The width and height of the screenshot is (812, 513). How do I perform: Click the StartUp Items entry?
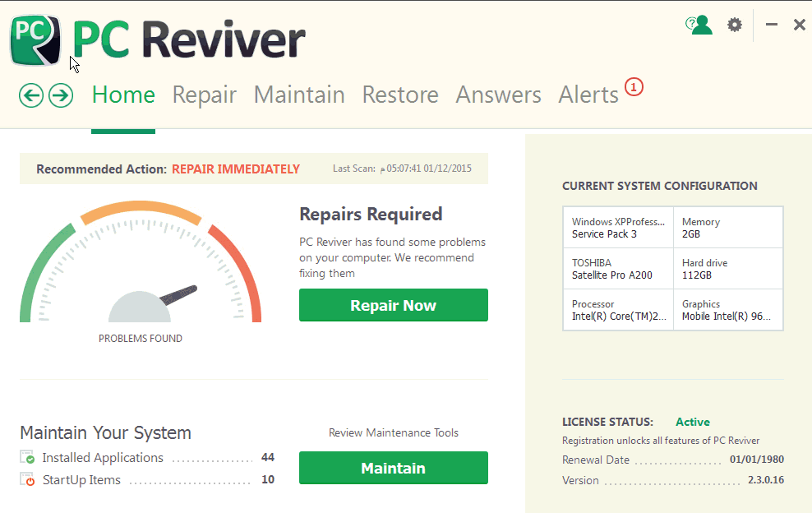[81, 480]
